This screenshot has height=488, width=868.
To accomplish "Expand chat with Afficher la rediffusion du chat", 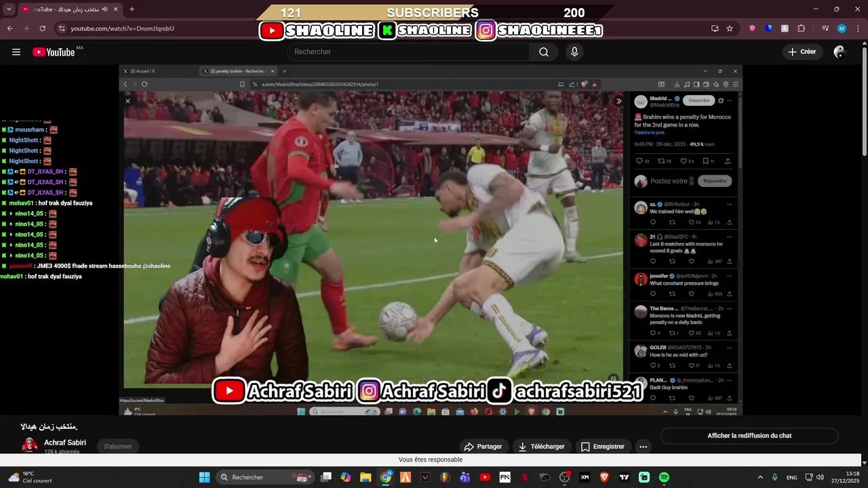I will [749, 436].
